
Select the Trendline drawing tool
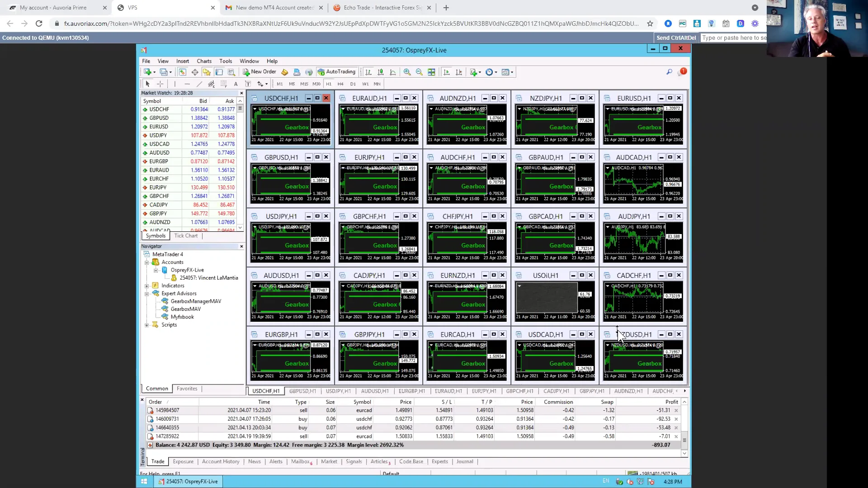199,84
